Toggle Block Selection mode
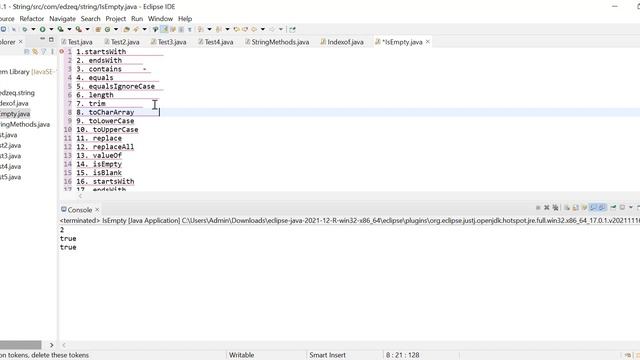The width and height of the screenshot is (640, 360). tap(181, 29)
